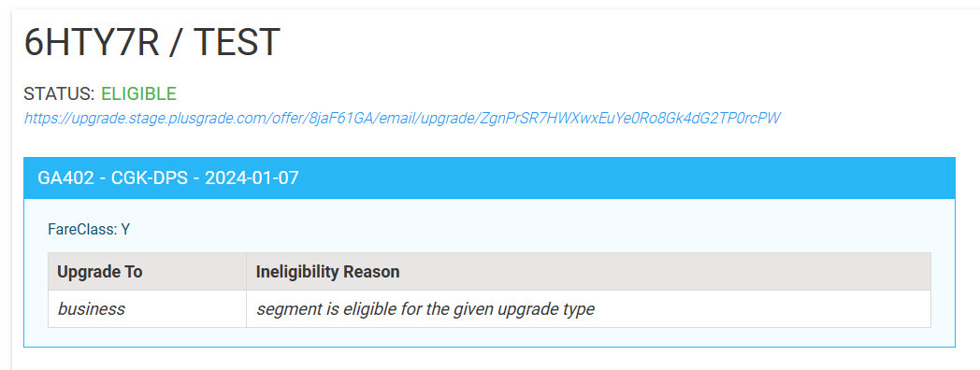The image size is (980, 370).
Task: Select the green ELIGIBLE status text
Action: tap(138, 93)
